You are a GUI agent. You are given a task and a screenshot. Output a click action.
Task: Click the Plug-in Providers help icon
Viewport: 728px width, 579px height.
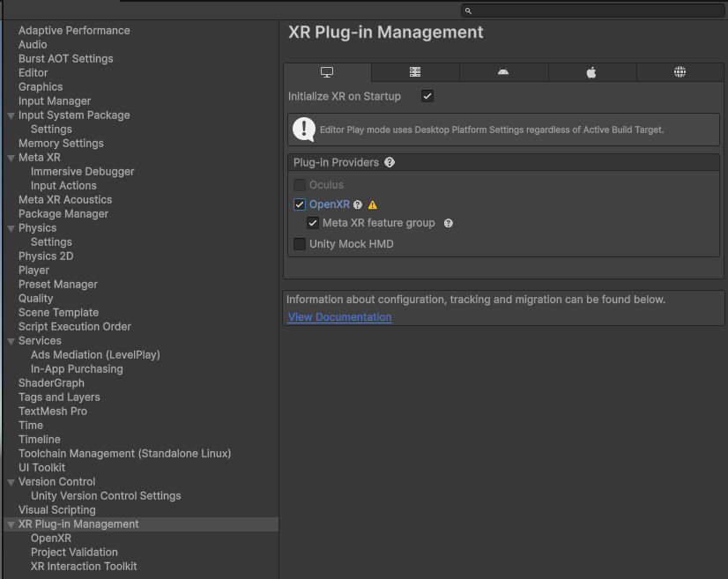390,162
